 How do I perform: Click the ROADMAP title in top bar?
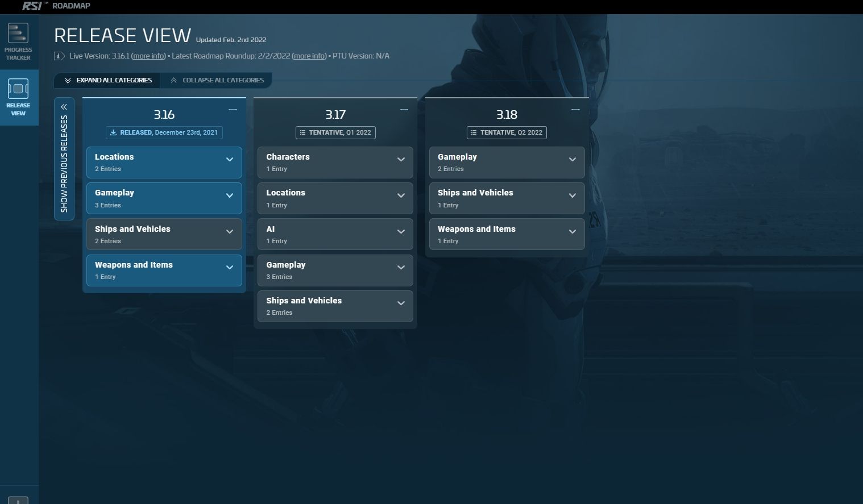(x=71, y=6)
